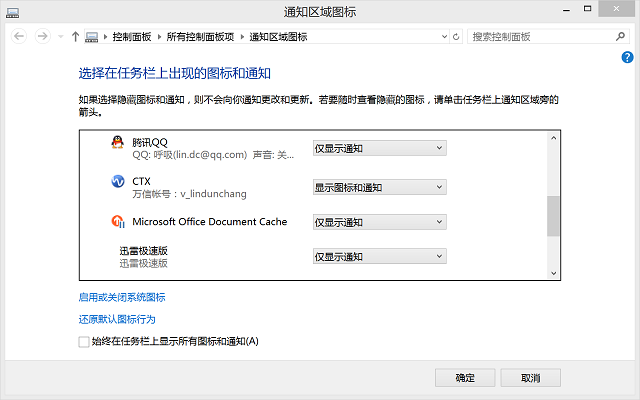Expand breadcrumb arrow before 控制面板
Viewport: 640px width, 400px height.
(105, 37)
